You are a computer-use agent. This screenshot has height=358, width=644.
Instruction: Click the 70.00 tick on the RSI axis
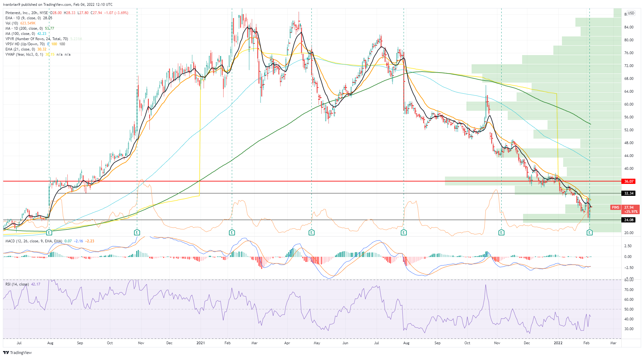point(629,290)
